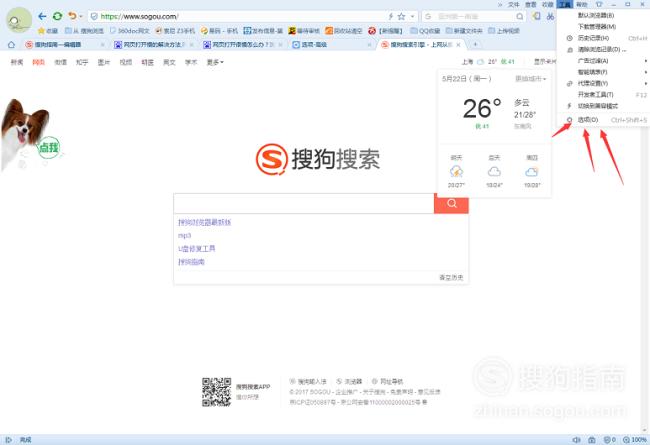Open the 新建文件夹 bookmark folder
Screen dimensions: 650x445
pyautogui.click(x=464, y=31)
